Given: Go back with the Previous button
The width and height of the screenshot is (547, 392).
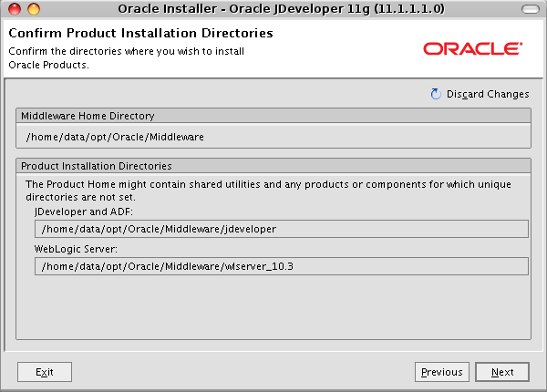Looking at the screenshot, I should click(442, 372).
